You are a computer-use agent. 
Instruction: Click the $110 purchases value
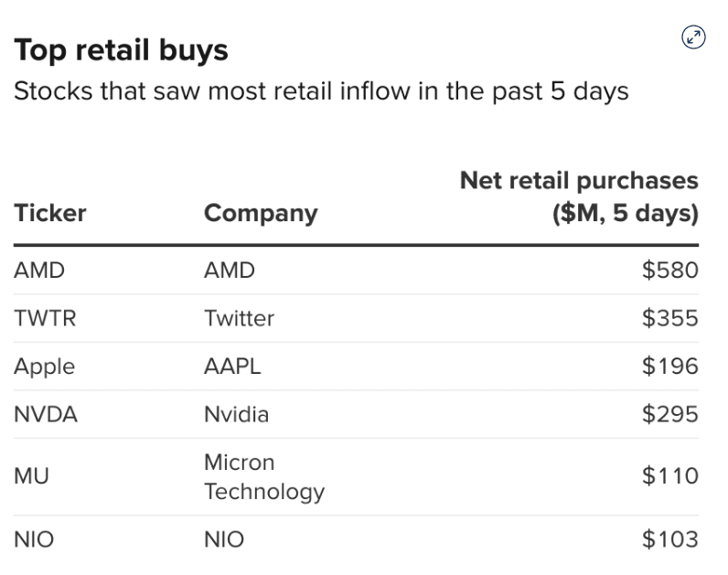[670, 476]
